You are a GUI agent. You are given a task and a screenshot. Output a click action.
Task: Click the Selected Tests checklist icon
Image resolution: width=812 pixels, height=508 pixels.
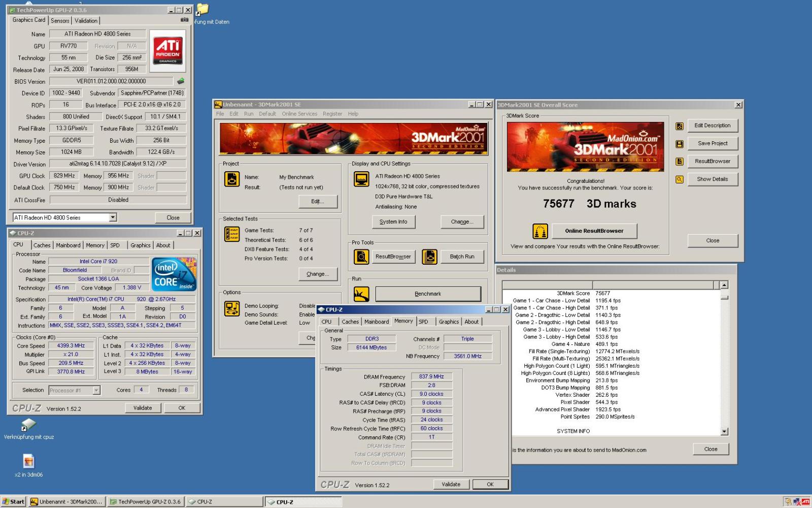click(x=232, y=234)
